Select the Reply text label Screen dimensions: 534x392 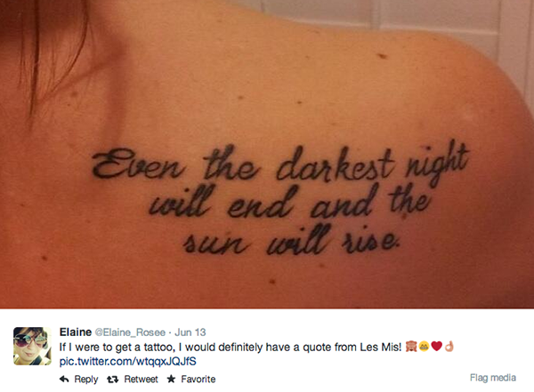[x=85, y=379]
